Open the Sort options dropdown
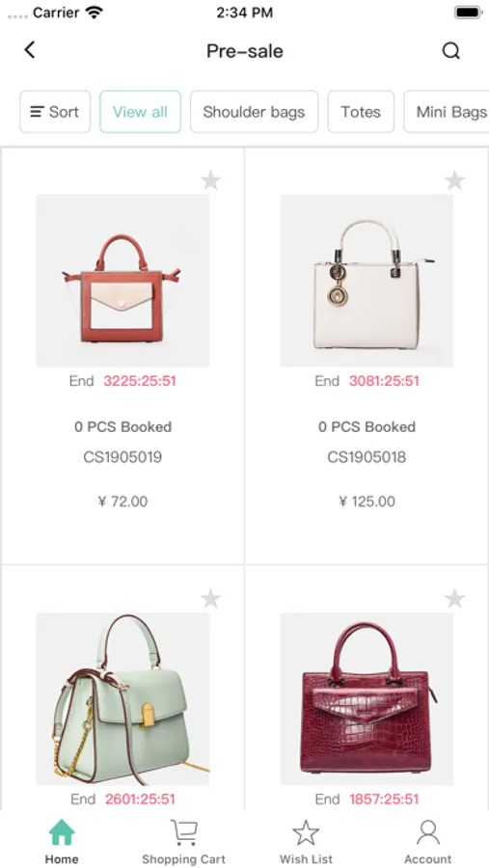Image resolution: width=489 pixels, height=868 pixels. [55, 112]
